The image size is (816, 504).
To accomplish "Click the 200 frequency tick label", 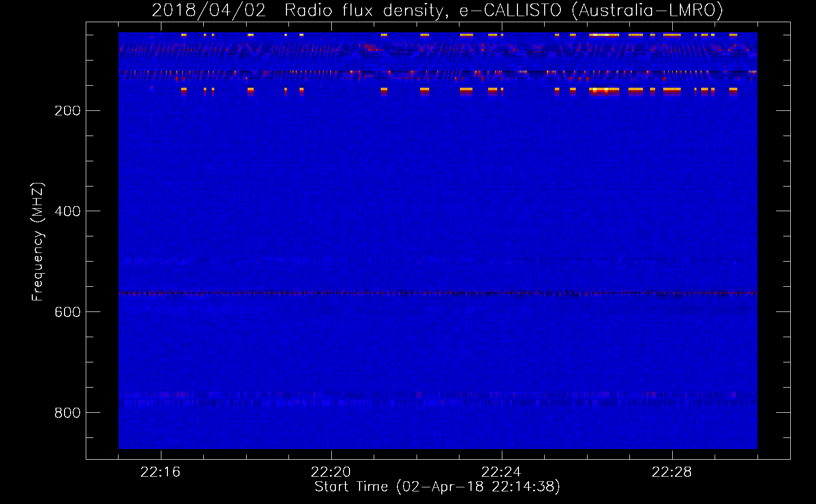I will 68,111.
